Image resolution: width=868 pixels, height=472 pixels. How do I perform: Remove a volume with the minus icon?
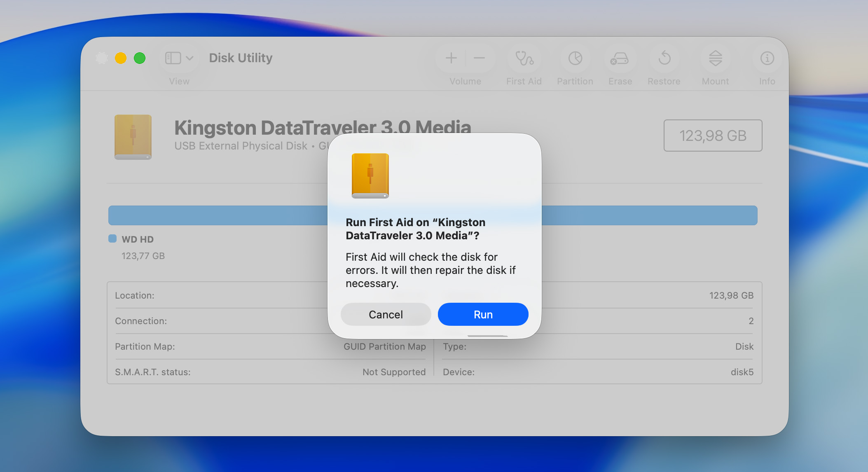pos(479,58)
